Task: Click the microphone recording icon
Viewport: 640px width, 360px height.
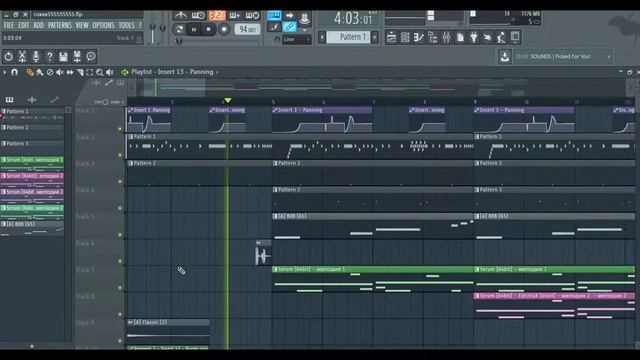Action: pyautogui.click(x=36, y=56)
